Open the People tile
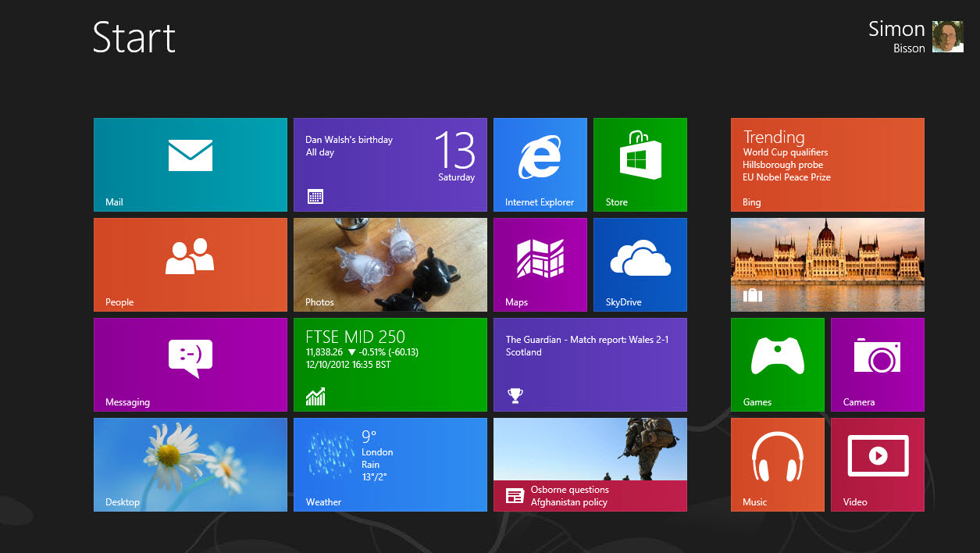 [191, 265]
